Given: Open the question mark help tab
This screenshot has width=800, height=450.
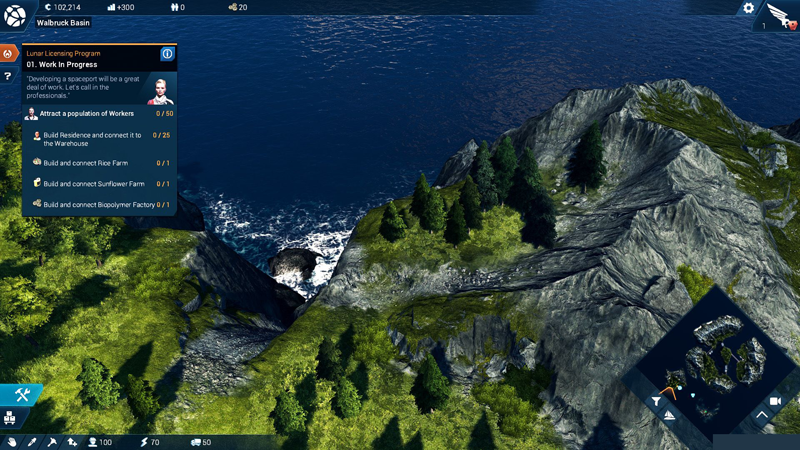Looking at the screenshot, I should coord(8,76).
